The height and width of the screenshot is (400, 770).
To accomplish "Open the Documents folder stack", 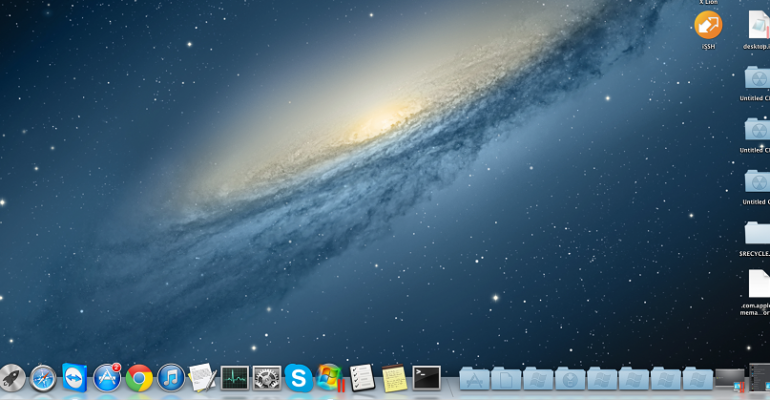I will tap(506, 379).
